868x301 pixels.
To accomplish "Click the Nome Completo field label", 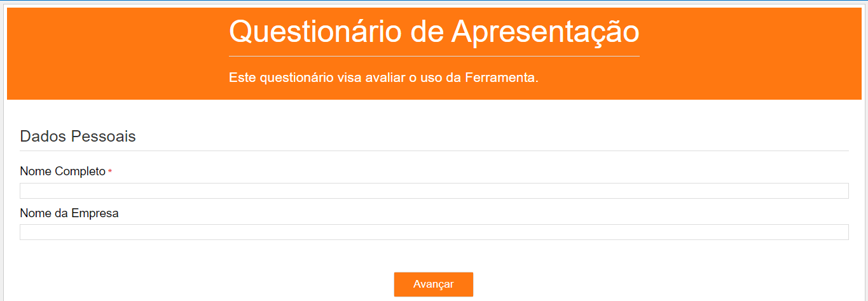I will (62, 171).
